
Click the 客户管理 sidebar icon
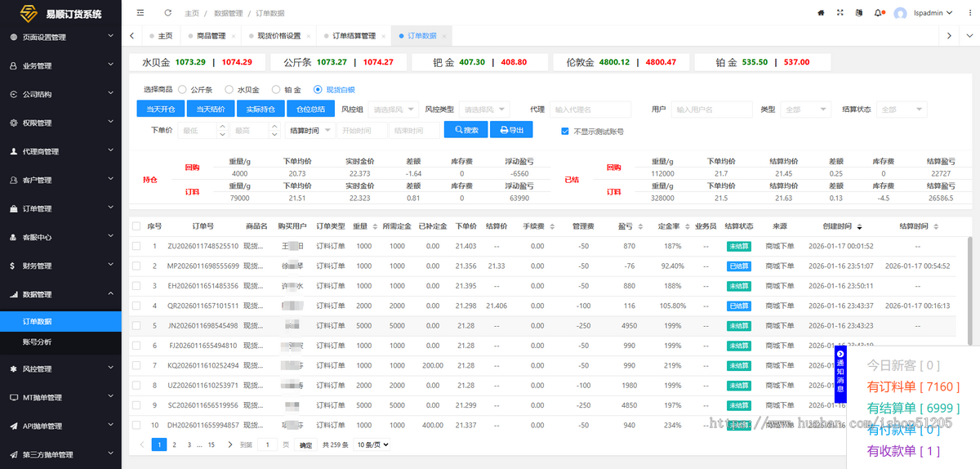[x=14, y=180]
